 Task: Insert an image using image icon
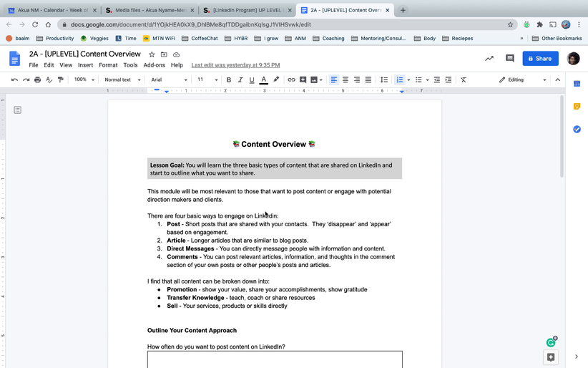pos(314,79)
